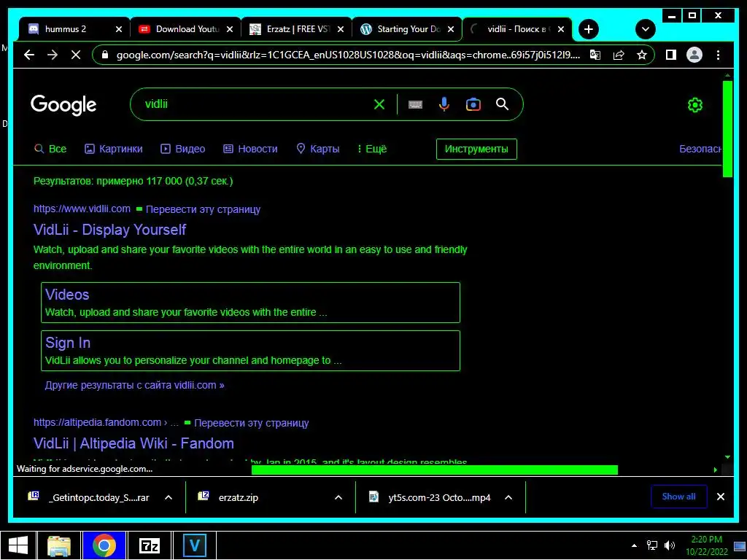
Task: Open a new tab with plus button
Action: (589, 29)
